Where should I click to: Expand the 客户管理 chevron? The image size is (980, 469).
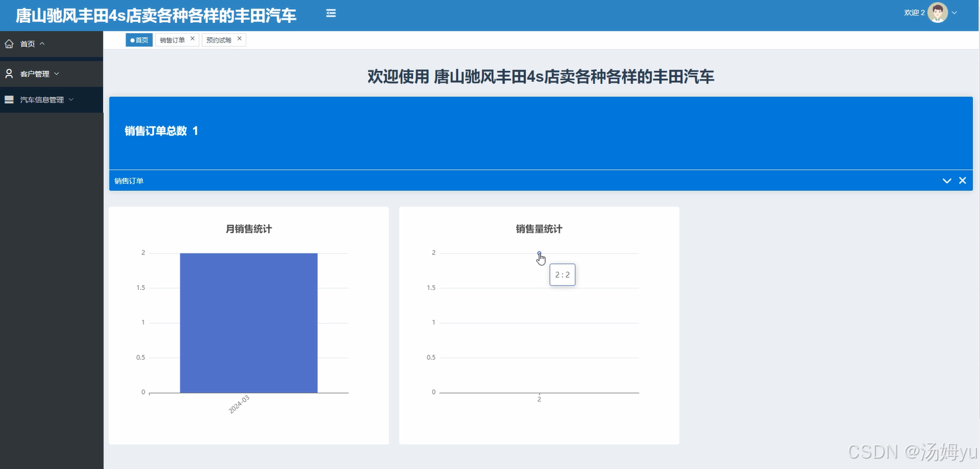[x=57, y=74]
